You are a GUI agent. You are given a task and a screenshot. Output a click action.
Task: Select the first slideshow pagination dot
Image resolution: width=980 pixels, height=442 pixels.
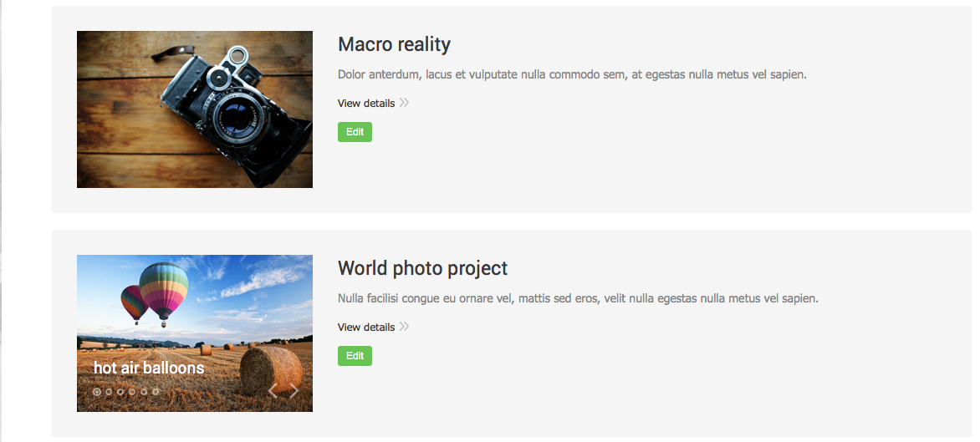click(97, 391)
